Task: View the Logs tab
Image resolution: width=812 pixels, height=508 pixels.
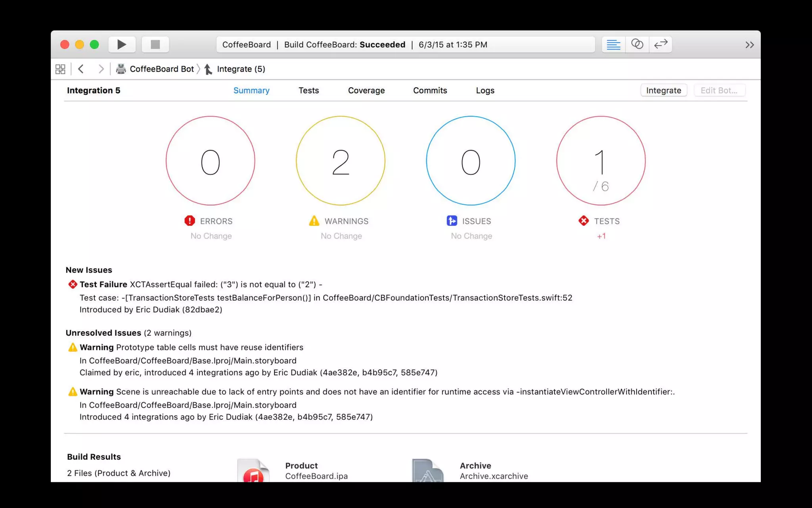Action: (485, 90)
